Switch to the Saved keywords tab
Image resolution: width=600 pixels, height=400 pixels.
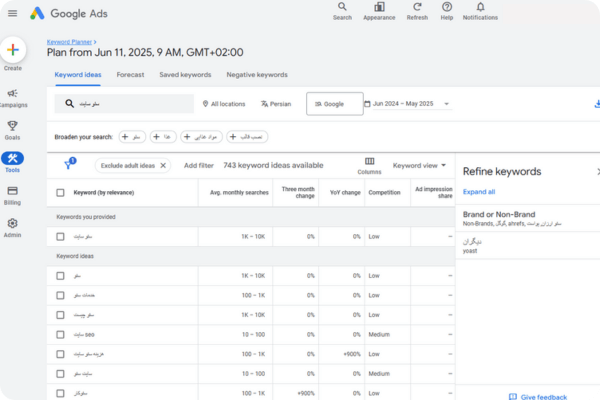click(x=185, y=75)
